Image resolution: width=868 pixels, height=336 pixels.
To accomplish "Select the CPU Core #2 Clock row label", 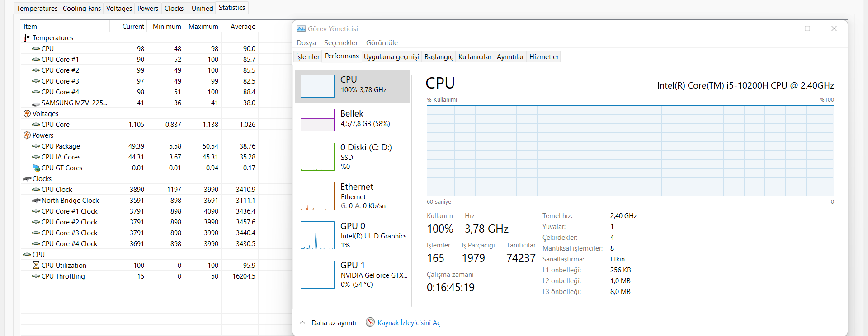I will pyautogui.click(x=69, y=222).
